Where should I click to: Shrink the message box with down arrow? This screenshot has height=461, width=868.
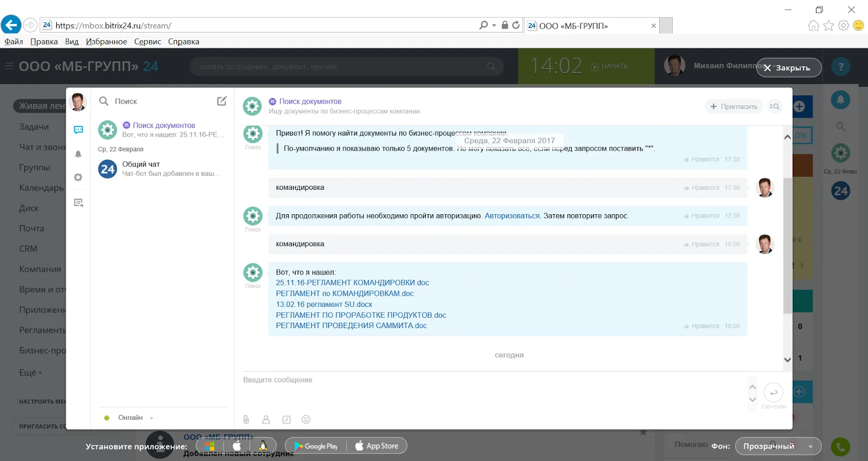click(x=752, y=400)
